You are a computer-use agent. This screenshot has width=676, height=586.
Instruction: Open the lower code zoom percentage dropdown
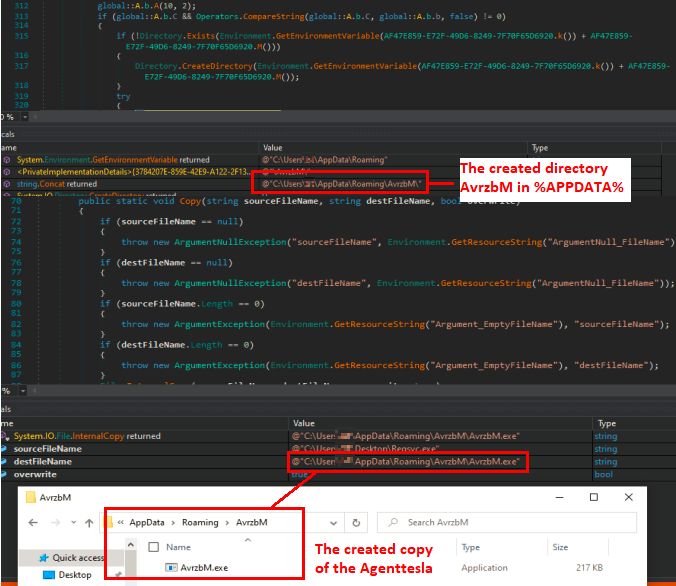tap(22, 391)
